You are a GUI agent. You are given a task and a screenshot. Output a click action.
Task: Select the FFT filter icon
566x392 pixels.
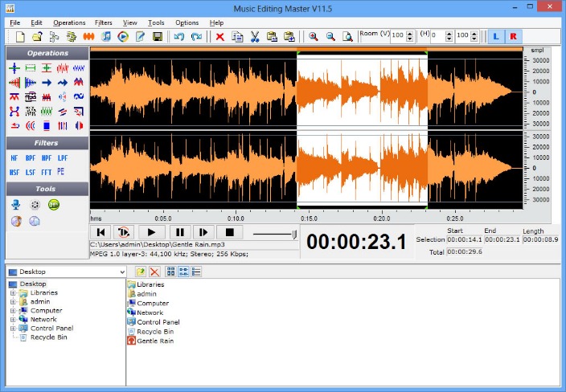click(46, 172)
